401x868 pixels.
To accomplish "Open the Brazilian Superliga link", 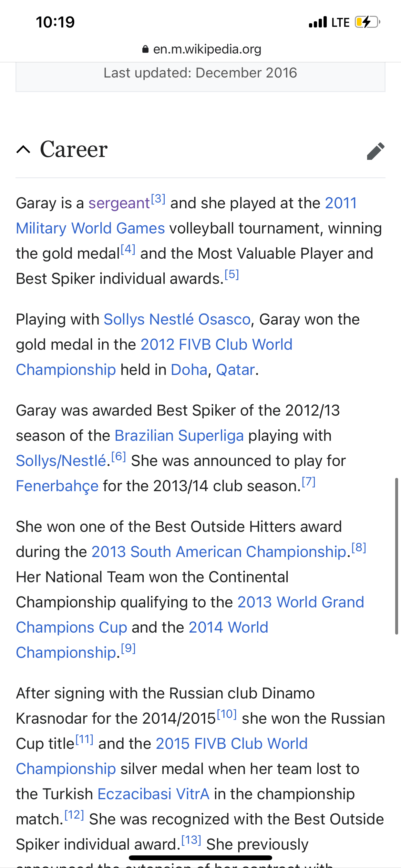I will (x=179, y=436).
